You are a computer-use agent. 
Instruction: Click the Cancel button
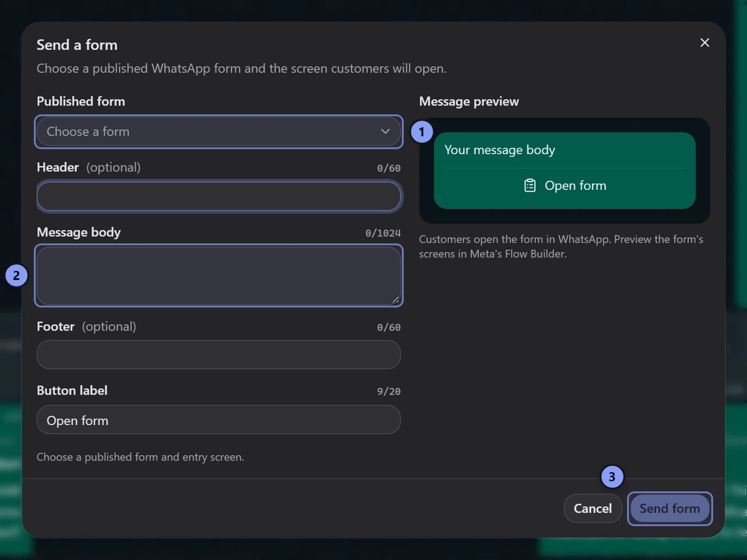click(593, 508)
